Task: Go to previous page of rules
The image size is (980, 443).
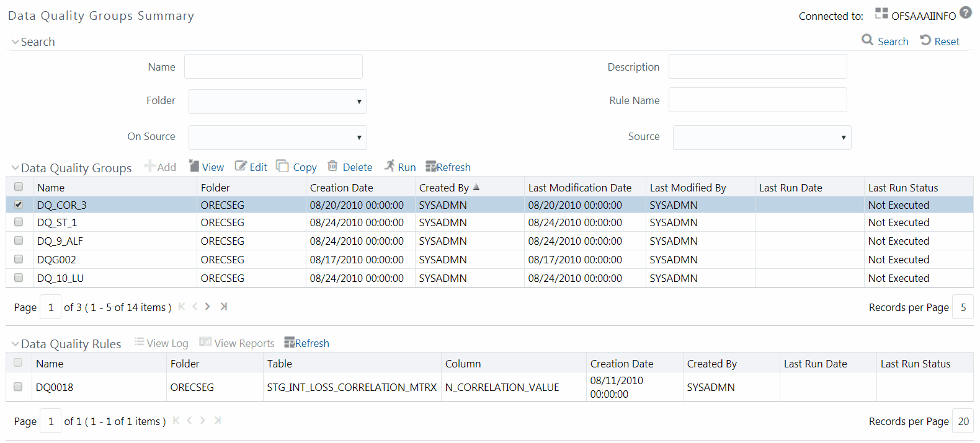Action: (x=189, y=420)
